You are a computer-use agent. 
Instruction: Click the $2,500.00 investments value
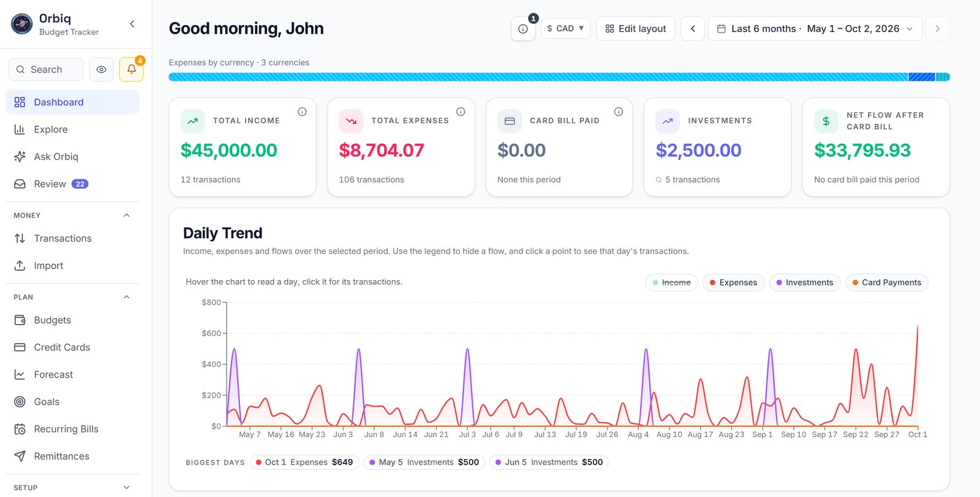click(x=699, y=150)
